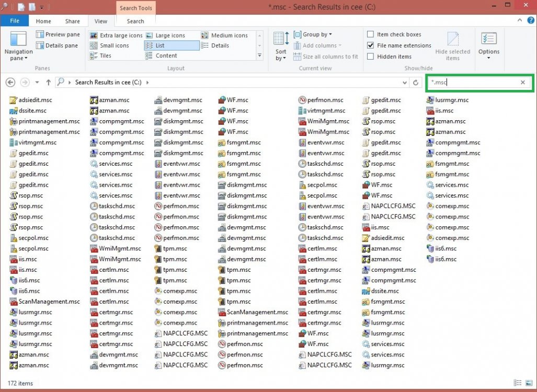Open the Navigation pane dropdown

[x=18, y=46]
